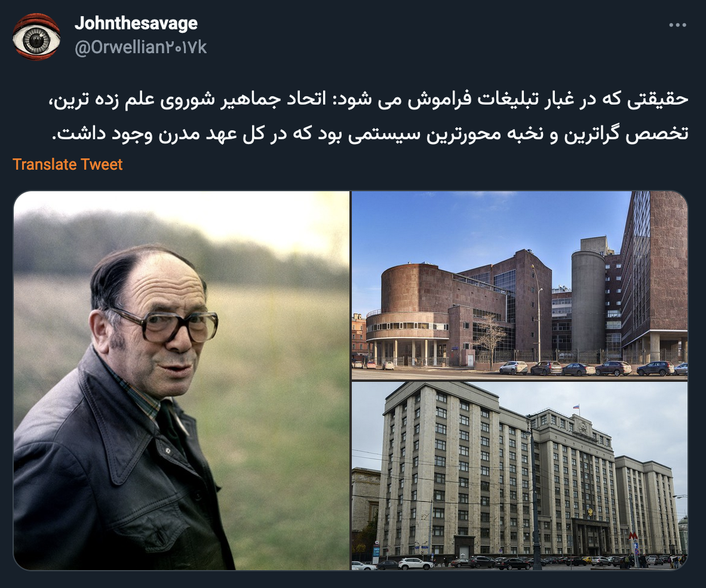Click the red Metro M sign in the photo
706x588 pixels.
click(633, 536)
